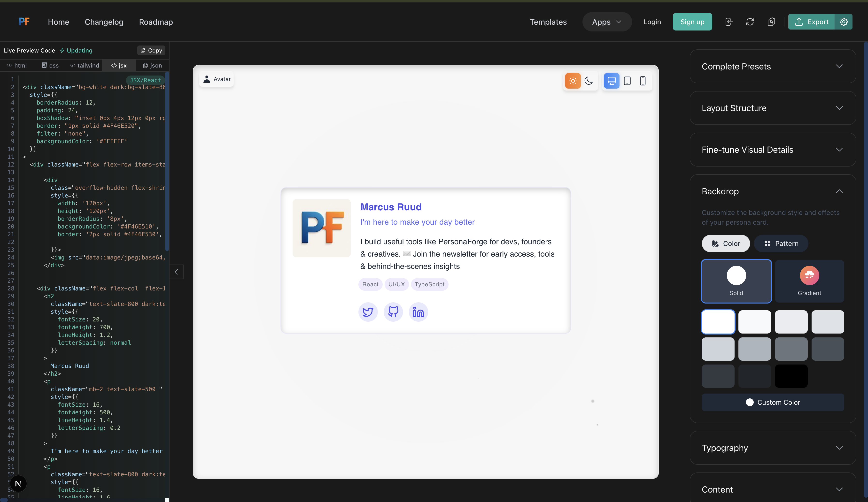Viewport: 868px width, 502px height.
Task: Collapse the code panel with the left chevron
Action: tap(176, 272)
